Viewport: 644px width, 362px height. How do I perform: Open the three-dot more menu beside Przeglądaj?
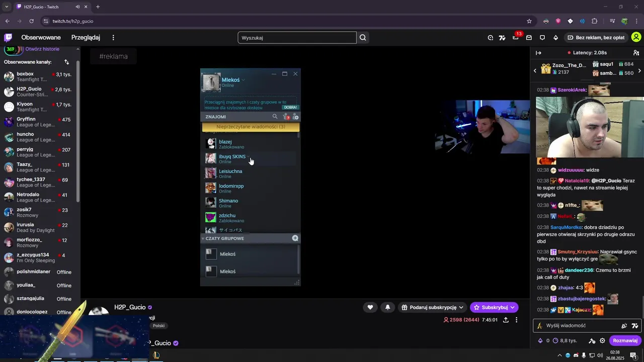click(113, 38)
